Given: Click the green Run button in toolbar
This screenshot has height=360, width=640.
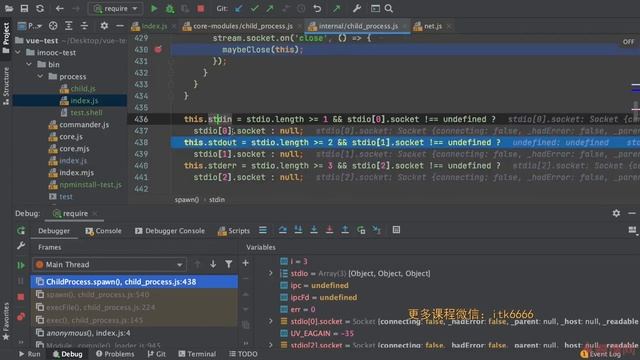Looking at the screenshot, I should tap(154, 9).
